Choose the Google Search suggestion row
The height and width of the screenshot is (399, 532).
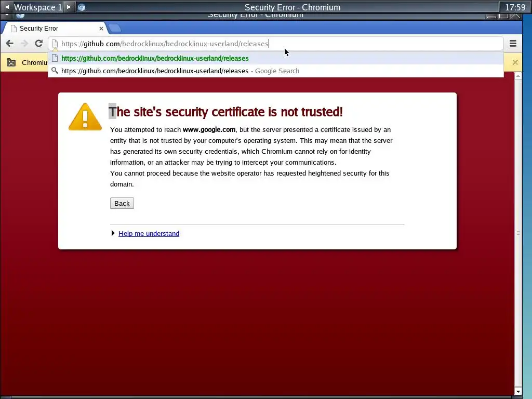[x=275, y=71]
